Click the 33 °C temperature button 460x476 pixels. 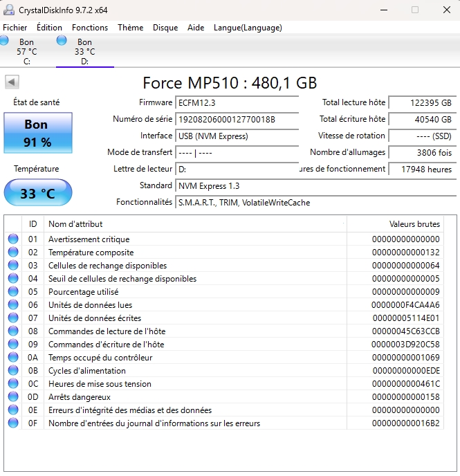(x=37, y=193)
